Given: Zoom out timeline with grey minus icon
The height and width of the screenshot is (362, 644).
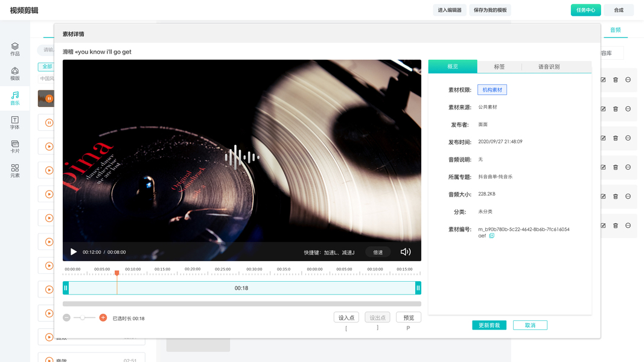Looking at the screenshot, I should tap(66, 318).
